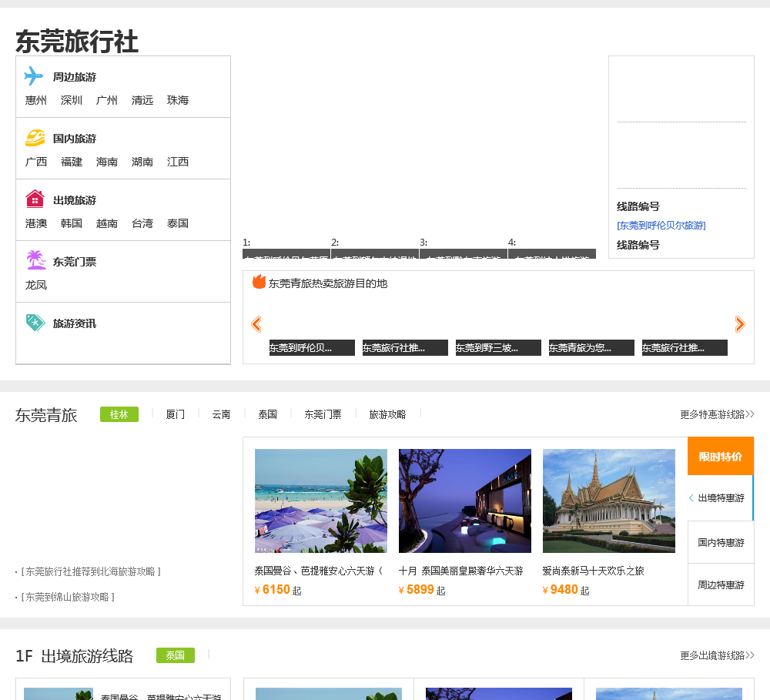Click the airplane icon beside 周边旅游
This screenshot has width=770, height=700.
coord(34,76)
